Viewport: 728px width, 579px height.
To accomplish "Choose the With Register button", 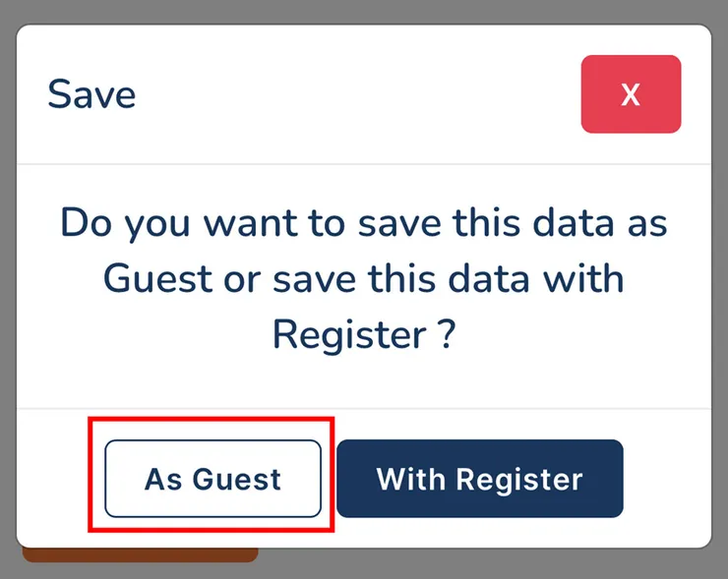I will coord(479,479).
